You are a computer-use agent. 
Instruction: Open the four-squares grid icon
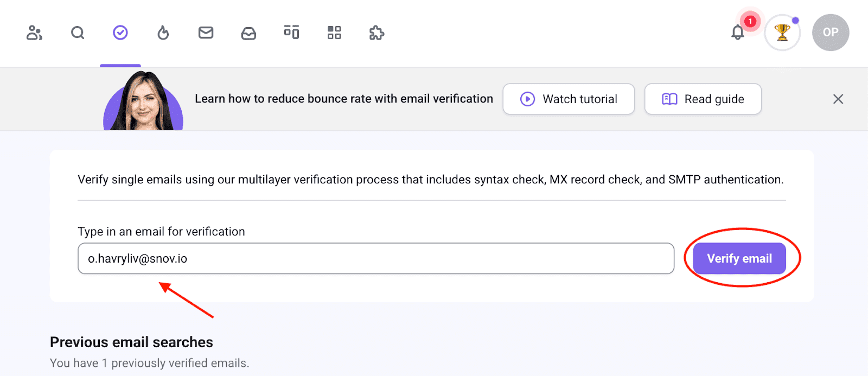pyautogui.click(x=334, y=33)
